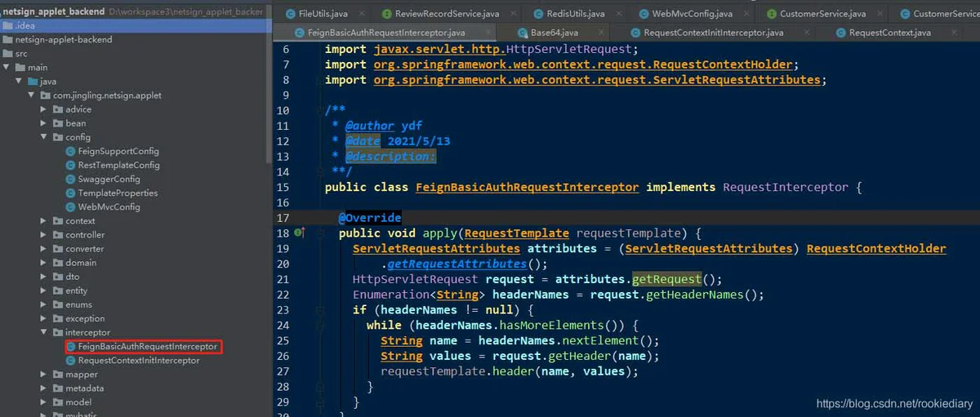Click the netsign-applet-backend folder icon
Screen dimensions: 980x417
pyautogui.click(x=7, y=40)
